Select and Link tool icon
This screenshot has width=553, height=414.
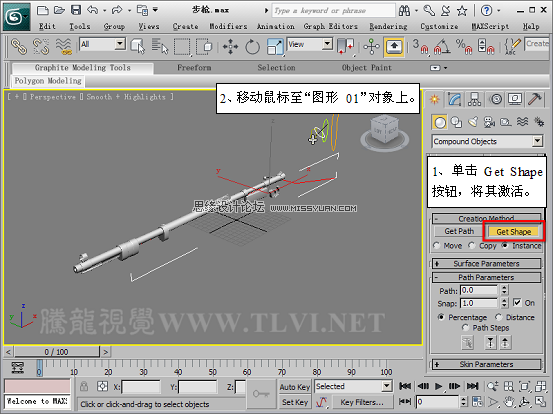click(x=19, y=47)
